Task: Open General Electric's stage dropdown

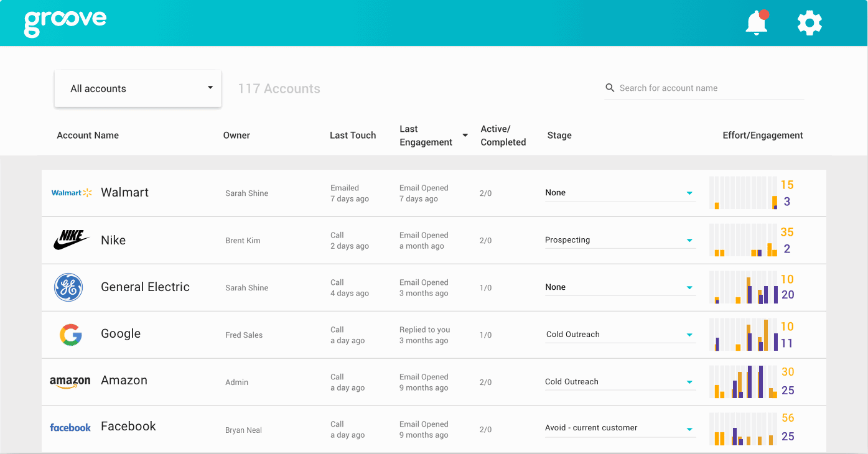Action: coord(620,287)
